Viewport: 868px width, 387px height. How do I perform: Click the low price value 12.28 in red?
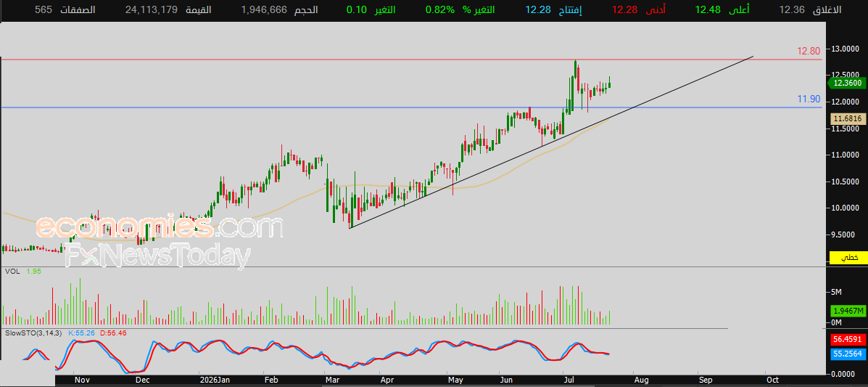tap(624, 9)
